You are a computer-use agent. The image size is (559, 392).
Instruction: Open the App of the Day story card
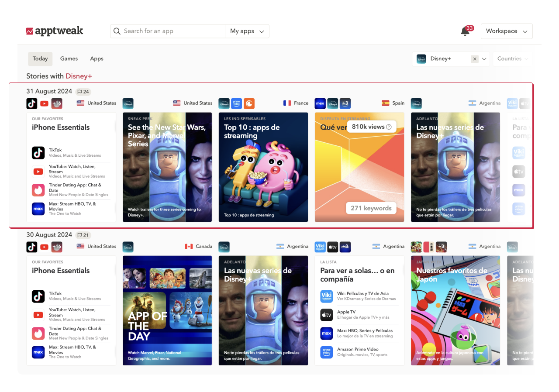click(167, 310)
